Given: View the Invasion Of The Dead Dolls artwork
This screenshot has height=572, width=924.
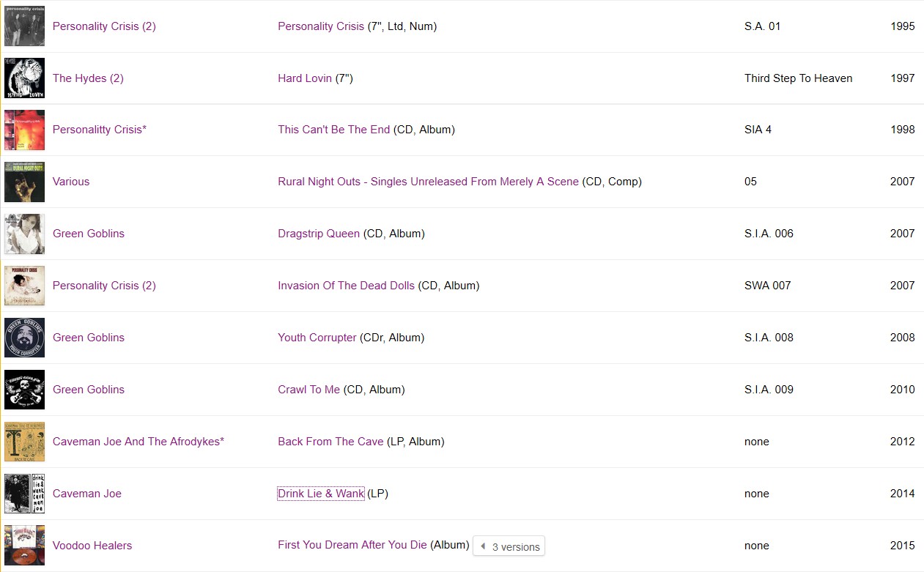Looking at the screenshot, I should click(x=24, y=285).
